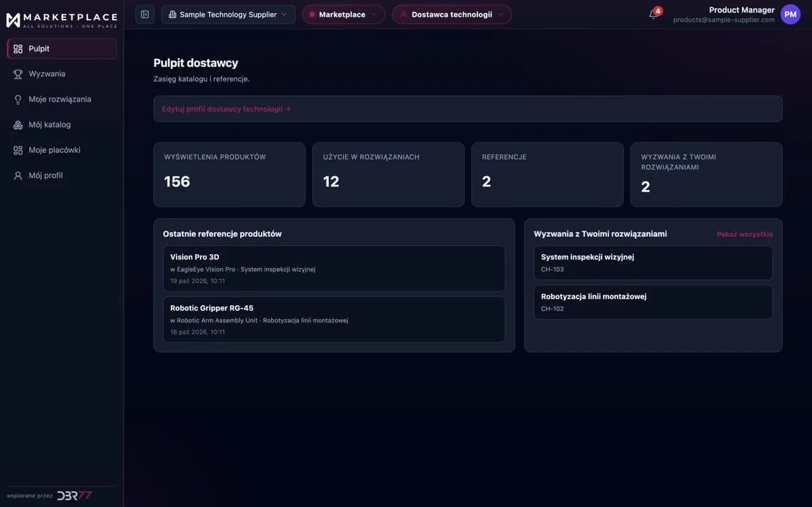812x507 pixels.
Task: Open the Sample Technology Supplier dropdown
Action: point(228,14)
